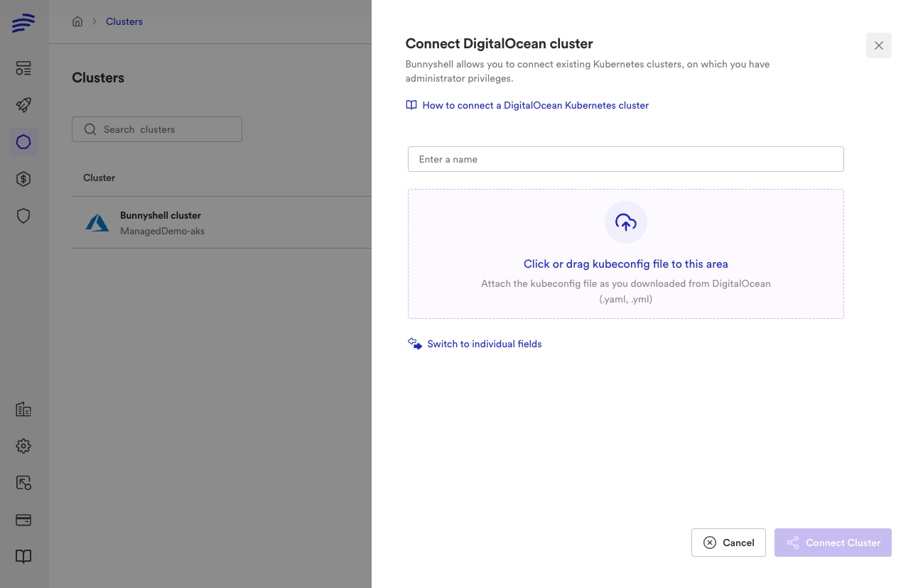This screenshot has width=923, height=588.
Task: Click the Bunnyshell logo in the sidebar
Action: (23, 23)
